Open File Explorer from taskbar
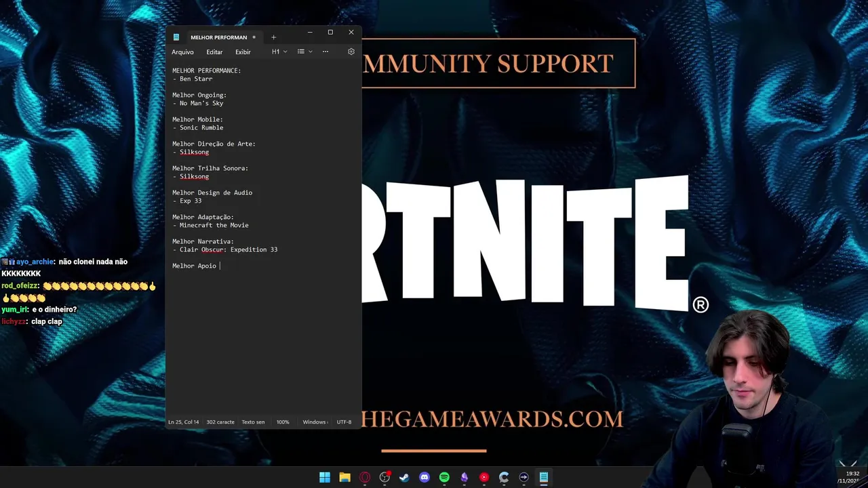Image resolution: width=868 pixels, height=488 pixels. point(344,477)
